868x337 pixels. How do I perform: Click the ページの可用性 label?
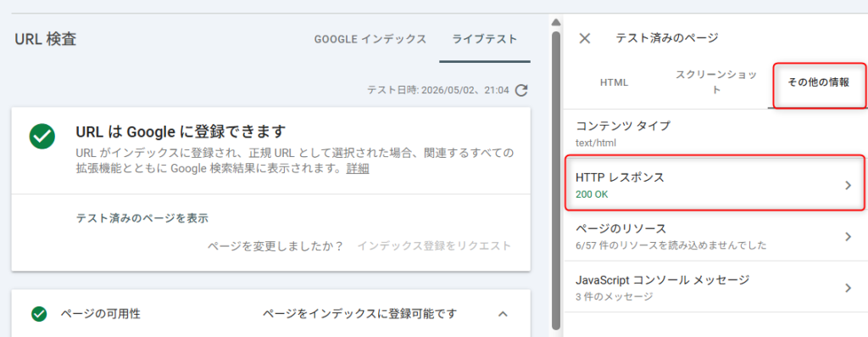click(x=100, y=314)
